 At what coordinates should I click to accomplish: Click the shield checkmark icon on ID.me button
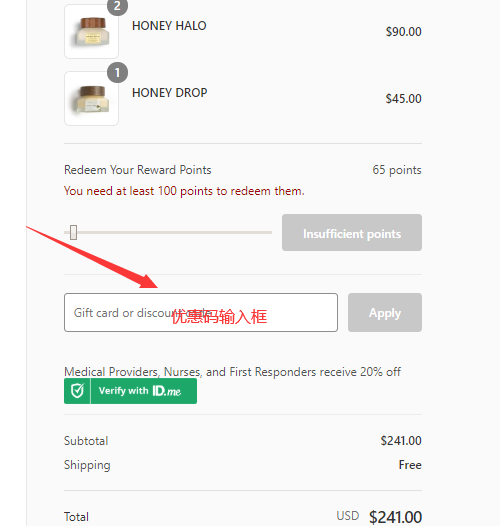pos(78,391)
